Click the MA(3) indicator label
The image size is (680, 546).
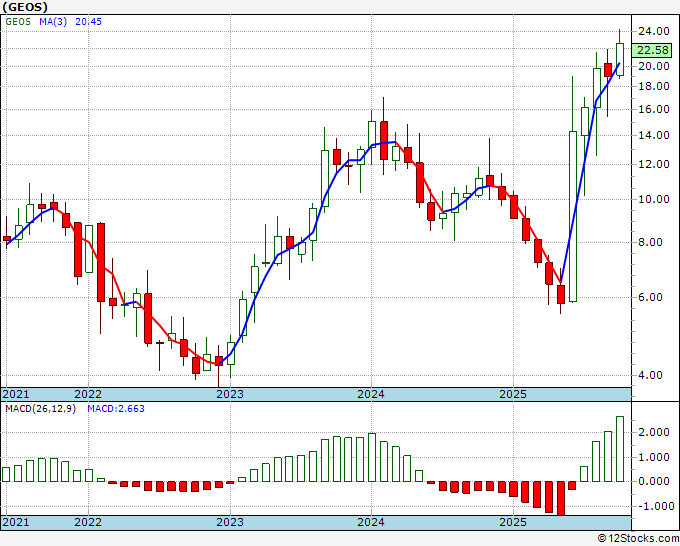click(x=53, y=22)
